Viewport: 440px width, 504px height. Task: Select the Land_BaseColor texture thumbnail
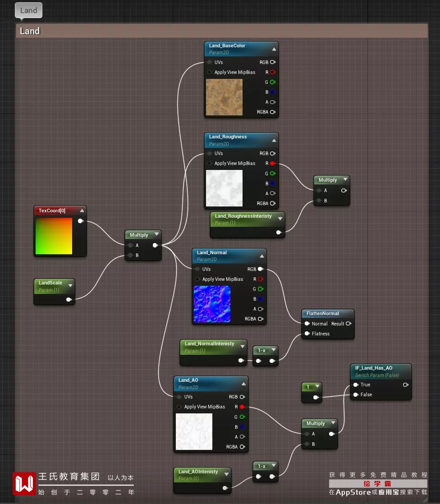coord(224,97)
